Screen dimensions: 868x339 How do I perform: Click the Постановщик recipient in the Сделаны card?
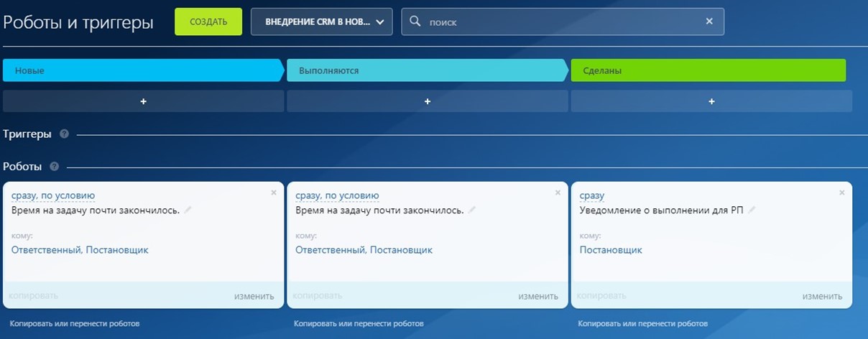pos(611,250)
